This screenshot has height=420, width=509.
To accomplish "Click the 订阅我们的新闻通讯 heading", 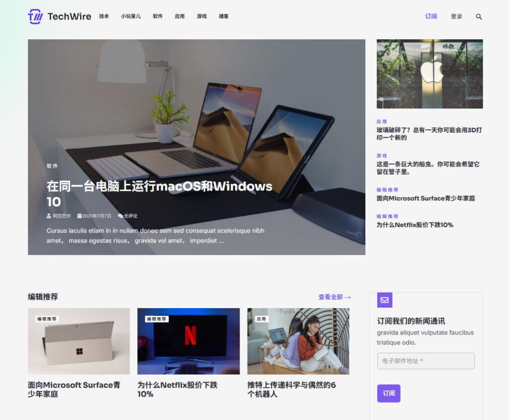I will click(411, 321).
